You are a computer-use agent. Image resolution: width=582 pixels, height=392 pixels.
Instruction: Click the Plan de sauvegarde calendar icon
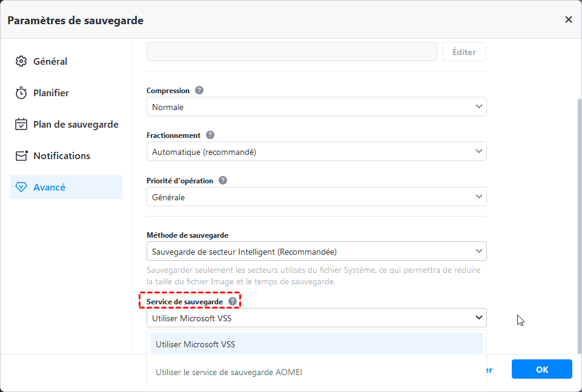click(x=21, y=125)
